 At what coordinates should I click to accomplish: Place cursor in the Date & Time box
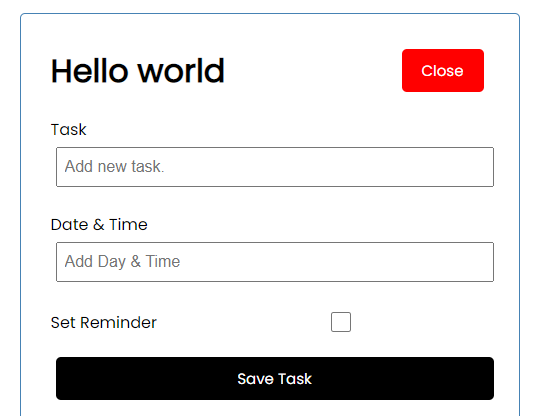tap(275, 262)
